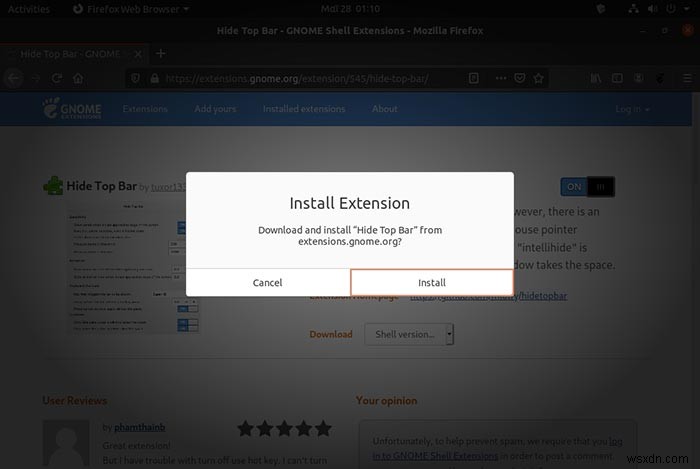Reload the page with refresh icon
This screenshot has width=700, height=469.
coord(57,79)
